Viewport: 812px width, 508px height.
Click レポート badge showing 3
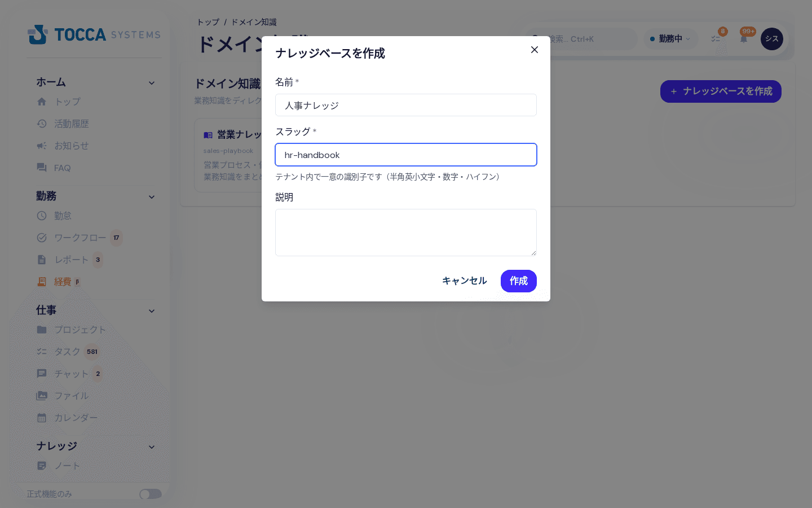98,260
